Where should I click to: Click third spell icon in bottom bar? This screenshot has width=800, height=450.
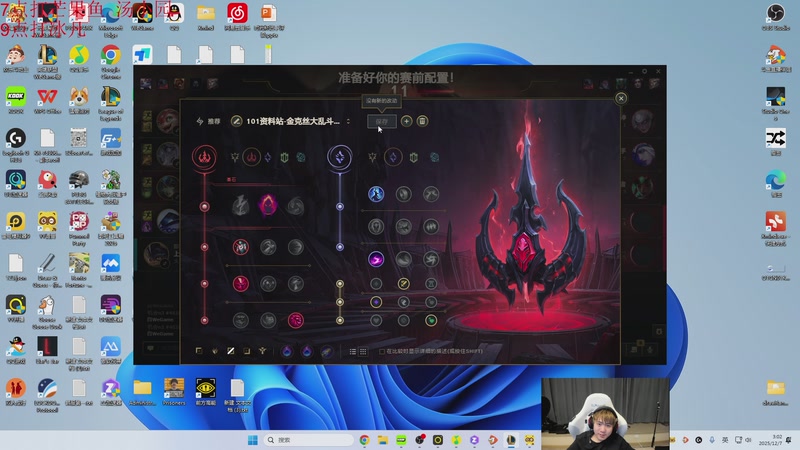point(327,351)
